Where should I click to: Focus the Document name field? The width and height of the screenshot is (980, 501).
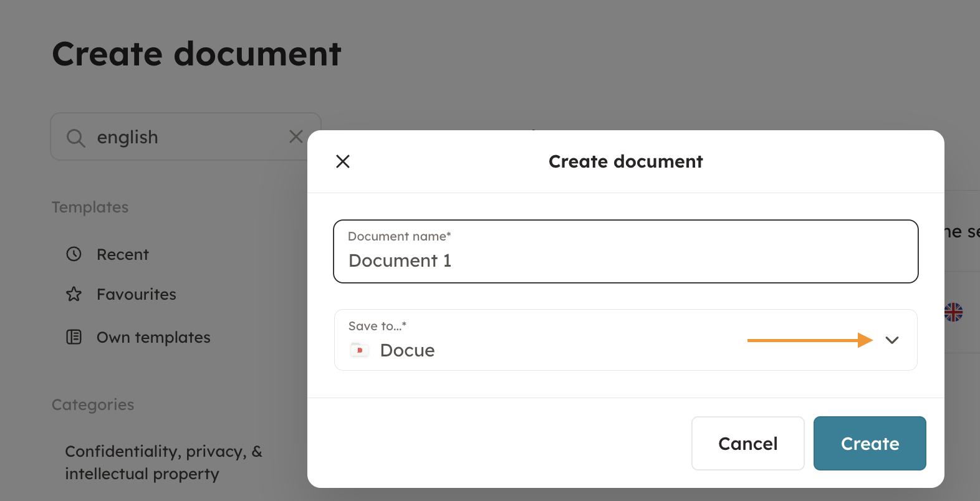tap(625, 260)
